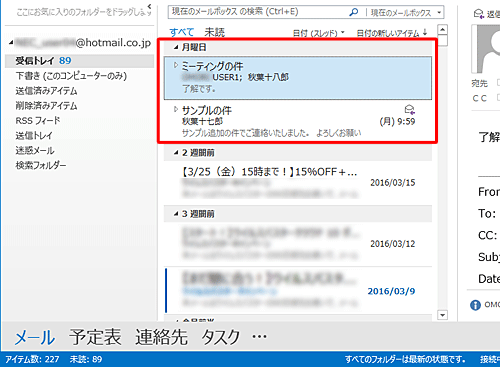Click the 宛先 label in reading pane
This screenshot has width=500, height=367.
(x=479, y=83)
